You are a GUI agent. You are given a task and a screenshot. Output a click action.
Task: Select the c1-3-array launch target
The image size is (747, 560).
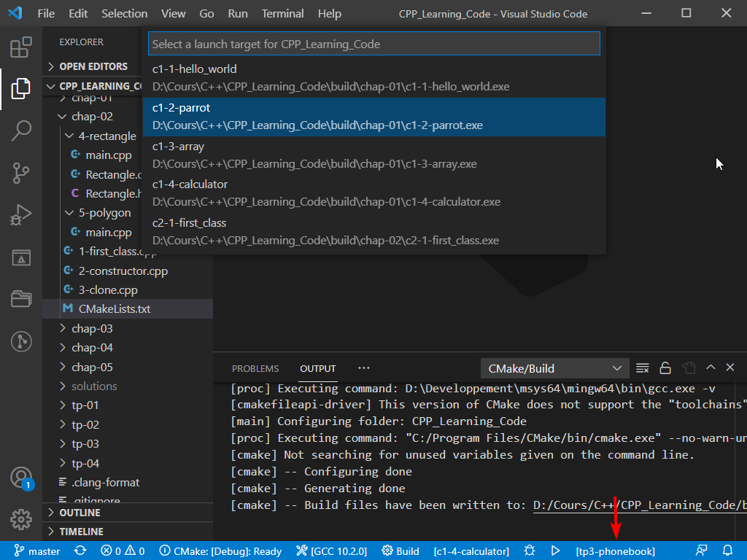point(374,155)
